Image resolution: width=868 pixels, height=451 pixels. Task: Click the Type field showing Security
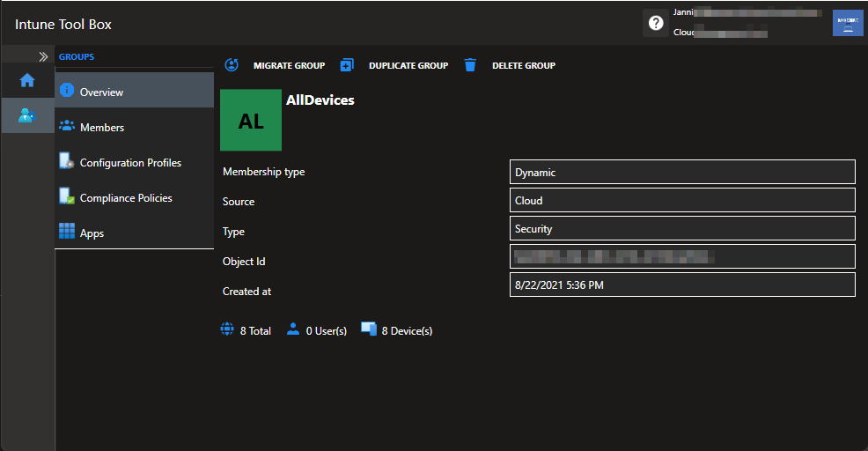tap(682, 228)
